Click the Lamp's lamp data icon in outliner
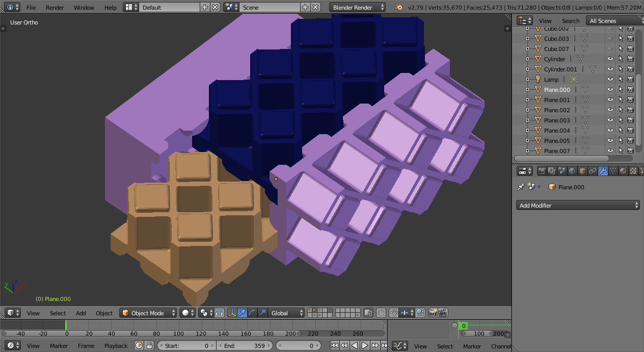This screenshot has height=352, width=644. tap(574, 79)
